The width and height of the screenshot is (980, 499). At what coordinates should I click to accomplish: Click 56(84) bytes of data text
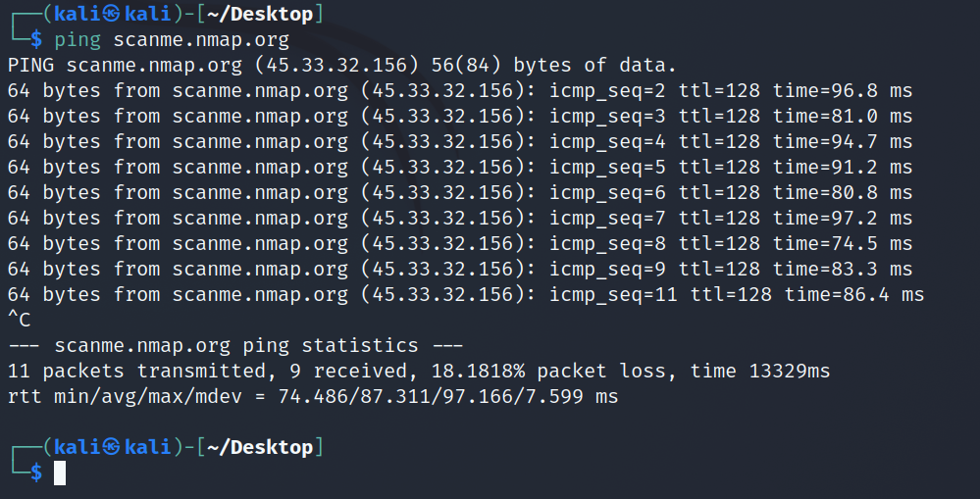coord(554,65)
